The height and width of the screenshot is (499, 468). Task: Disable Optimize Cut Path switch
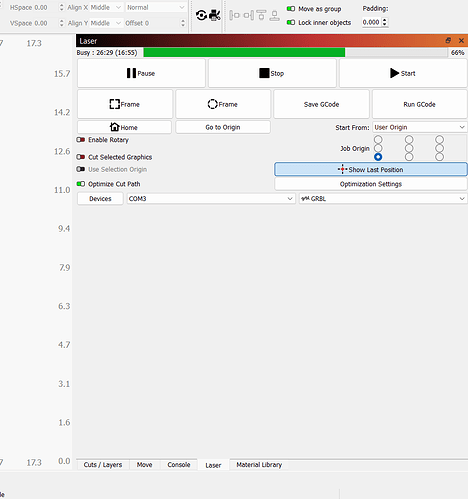point(81,184)
